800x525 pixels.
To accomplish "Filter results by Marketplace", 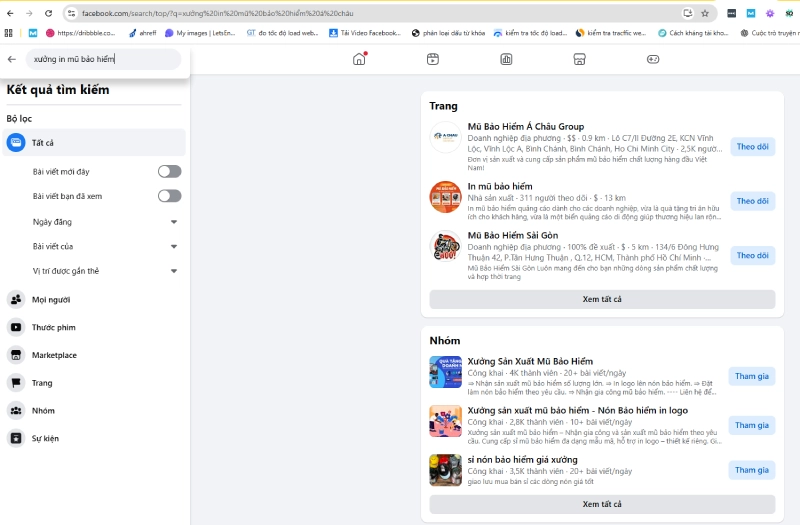I will pyautogui.click(x=94, y=355).
